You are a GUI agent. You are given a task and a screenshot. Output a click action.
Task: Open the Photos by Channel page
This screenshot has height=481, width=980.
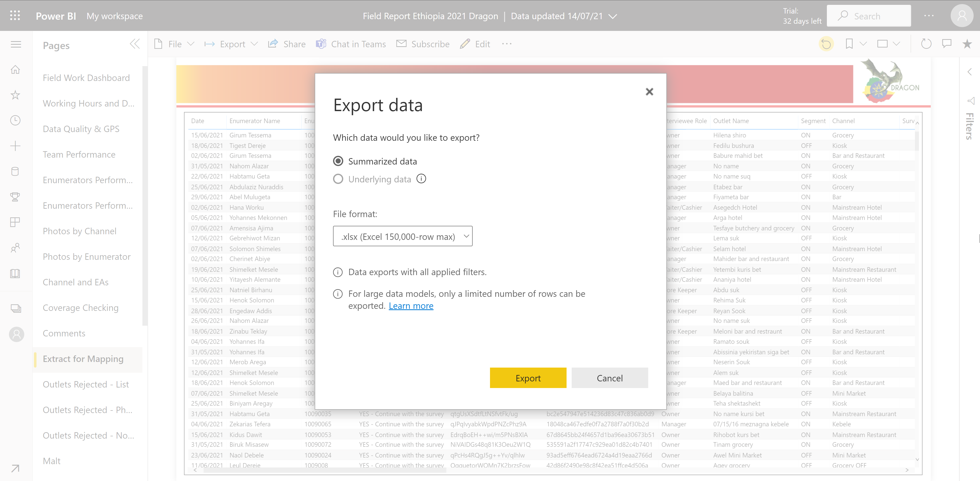pyautogui.click(x=80, y=231)
